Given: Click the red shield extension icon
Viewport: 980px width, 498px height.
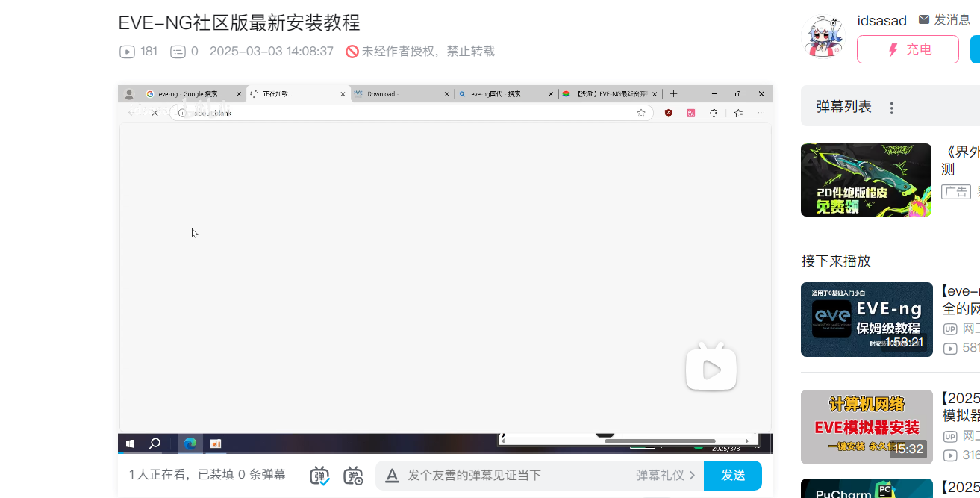Looking at the screenshot, I should pyautogui.click(x=669, y=113).
